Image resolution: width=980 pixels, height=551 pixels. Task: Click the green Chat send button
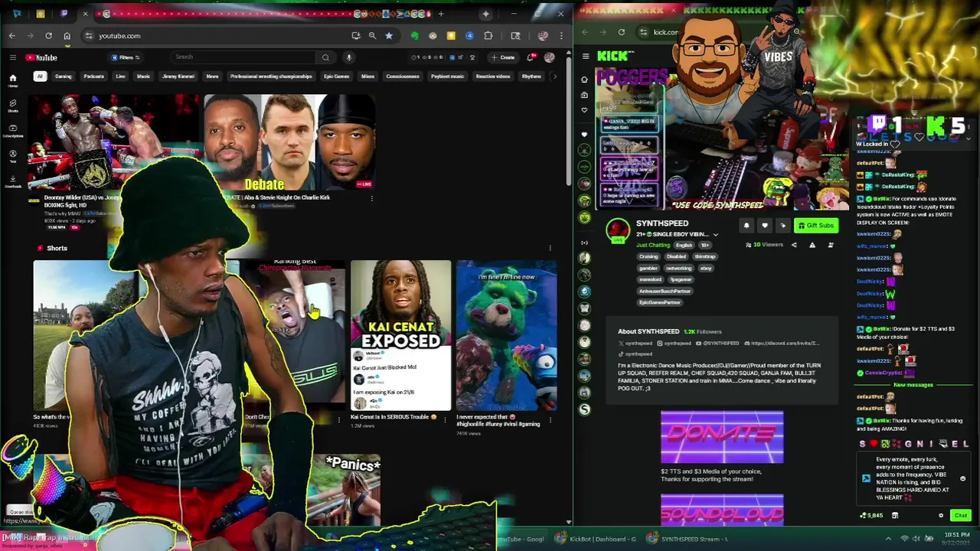(x=961, y=516)
